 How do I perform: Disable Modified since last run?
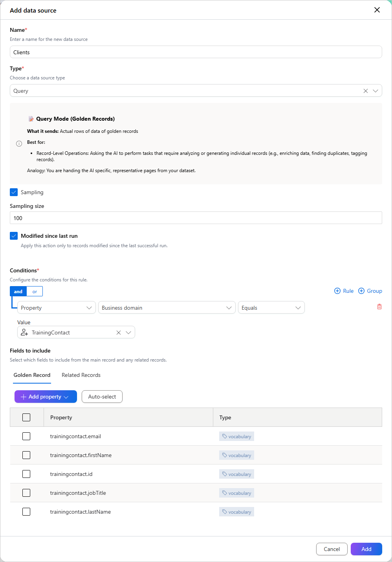tap(14, 236)
